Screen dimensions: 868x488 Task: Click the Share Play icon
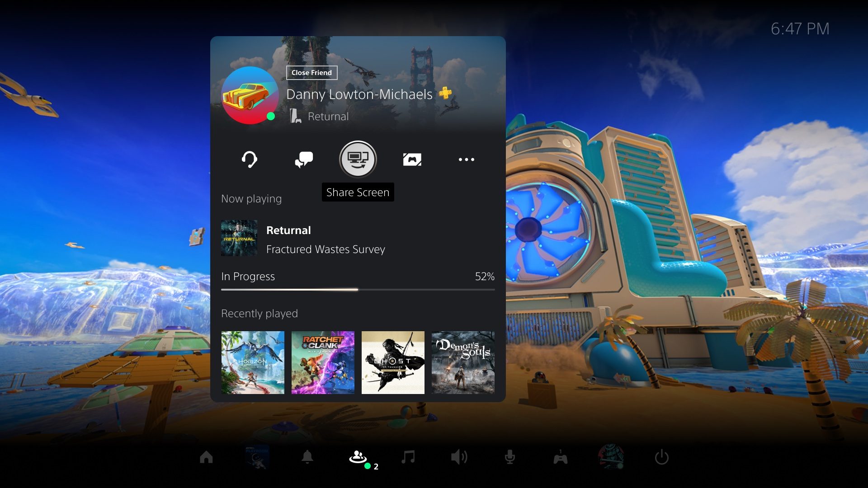coord(412,159)
